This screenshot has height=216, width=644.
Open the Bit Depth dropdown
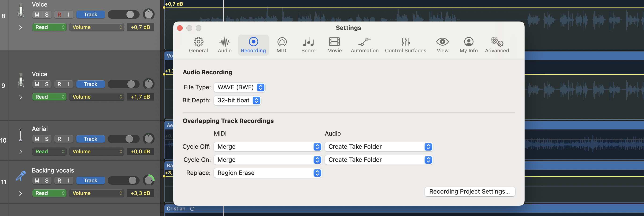[x=237, y=100]
